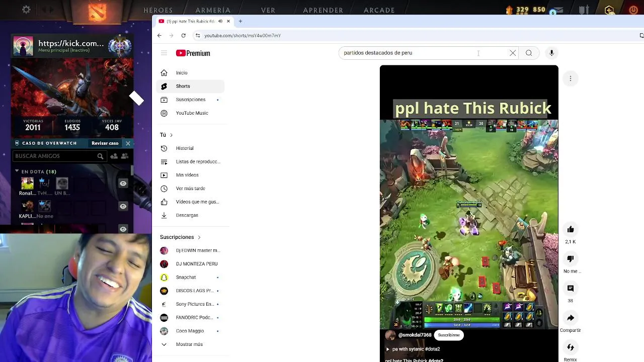Viewport: 644px width, 362px height.
Task: Clear the YouTube search text
Action: [513, 53]
